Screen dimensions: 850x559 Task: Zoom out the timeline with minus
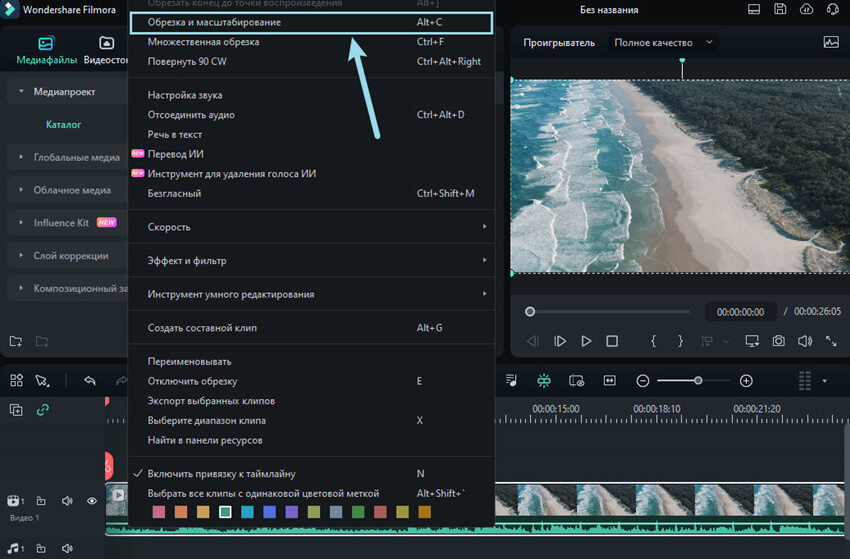642,381
